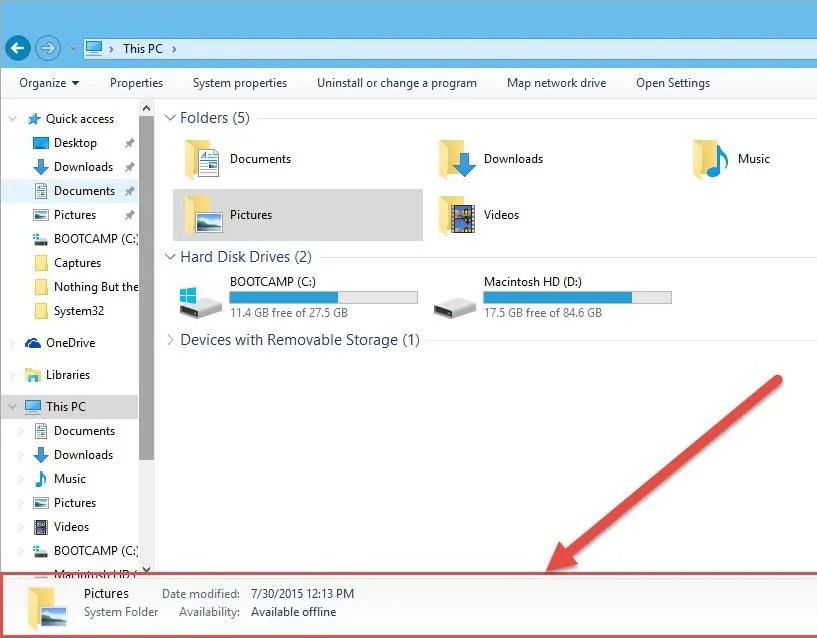Open the recent locations dropdown arrow
The height and width of the screenshot is (638, 817).
tap(72, 49)
